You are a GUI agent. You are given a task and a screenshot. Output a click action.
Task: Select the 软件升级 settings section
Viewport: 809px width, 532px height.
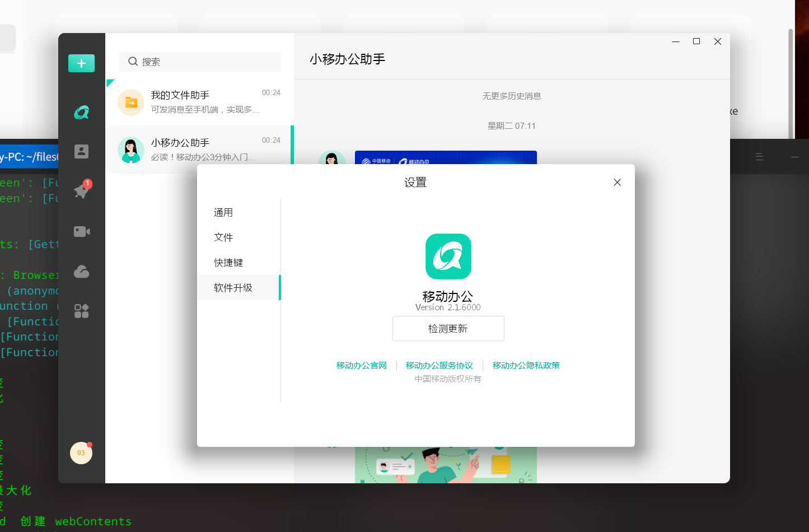pos(232,287)
